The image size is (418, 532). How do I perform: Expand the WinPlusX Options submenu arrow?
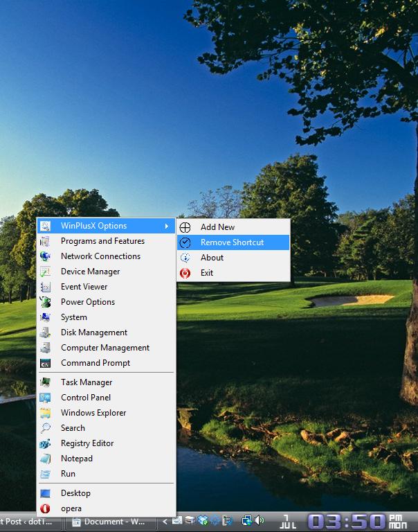click(167, 226)
